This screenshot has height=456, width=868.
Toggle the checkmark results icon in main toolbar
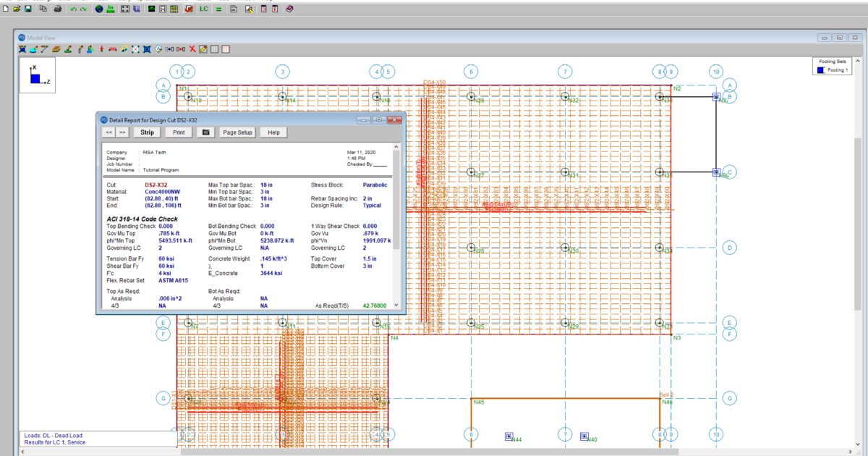(x=189, y=9)
